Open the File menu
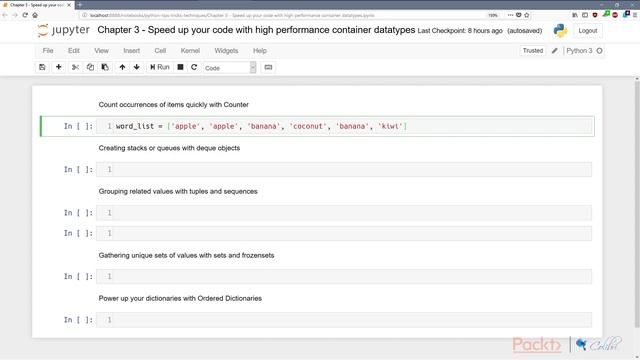 [48, 51]
